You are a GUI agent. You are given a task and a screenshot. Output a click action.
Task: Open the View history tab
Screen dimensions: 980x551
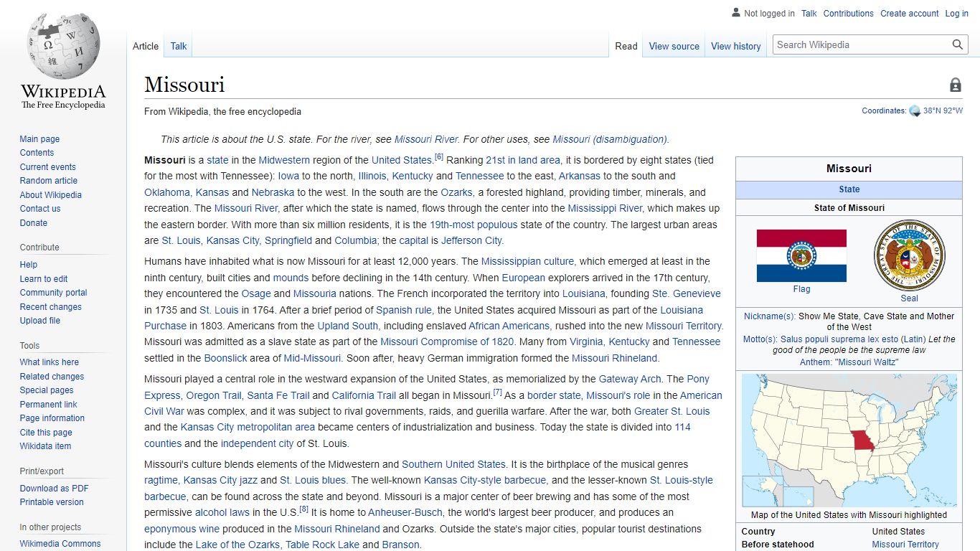[735, 46]
